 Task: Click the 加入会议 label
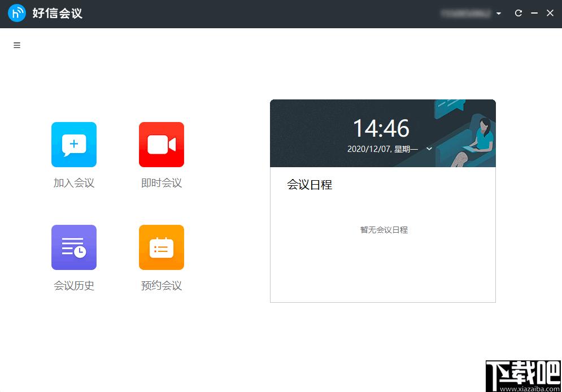pyautogui.click(x=74, y=183)
